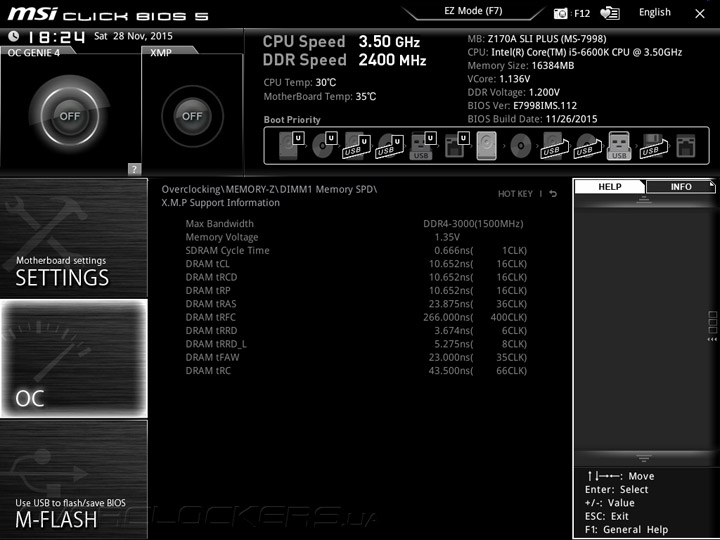Select the SDRAM Cycle Time row

click(x=356, y=250)
